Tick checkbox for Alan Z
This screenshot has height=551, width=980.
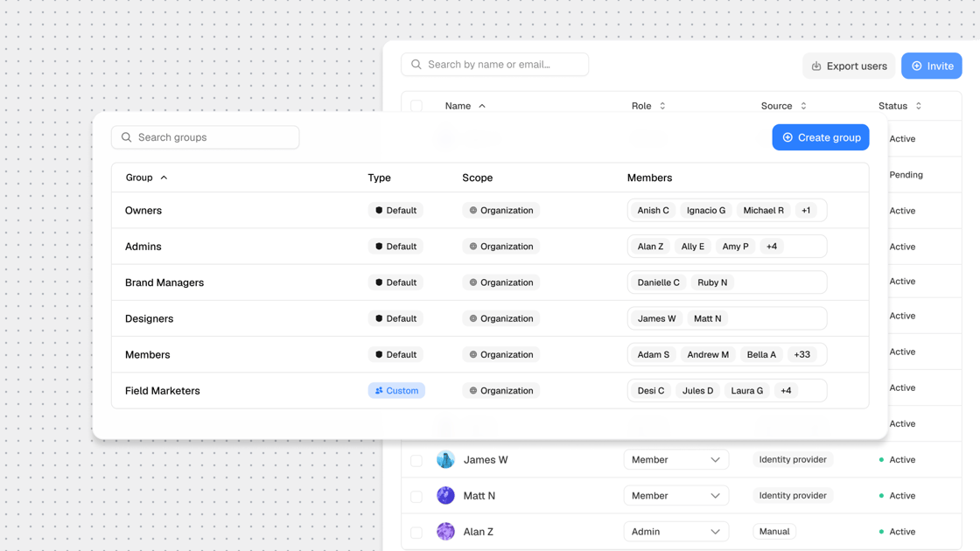pyautogui.click(x=416, y=533)
